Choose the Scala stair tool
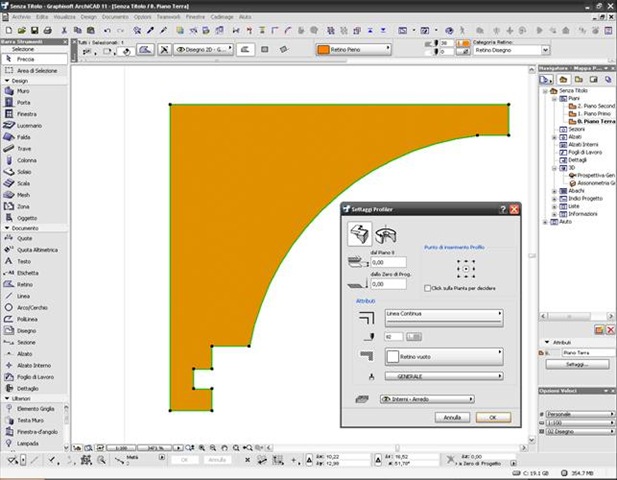The width and height of the screenshot is (617, 480). point(24,183)
